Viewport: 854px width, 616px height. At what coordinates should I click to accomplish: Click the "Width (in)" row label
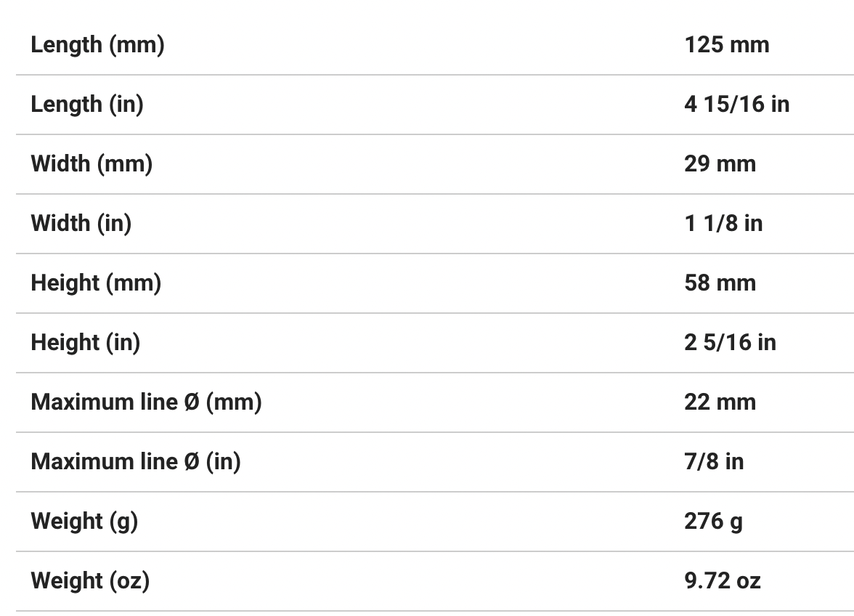pyautogui.click(x=81, y=224)
